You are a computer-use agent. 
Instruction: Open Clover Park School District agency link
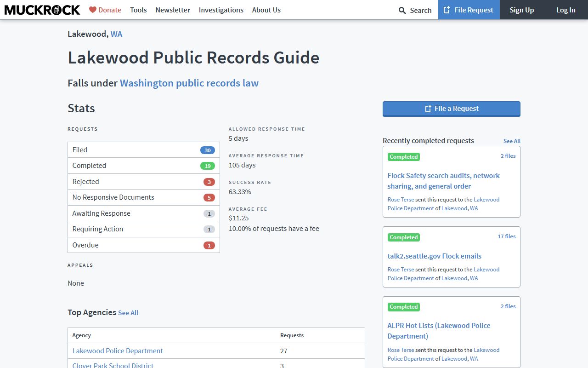click(x=113, y=366)
